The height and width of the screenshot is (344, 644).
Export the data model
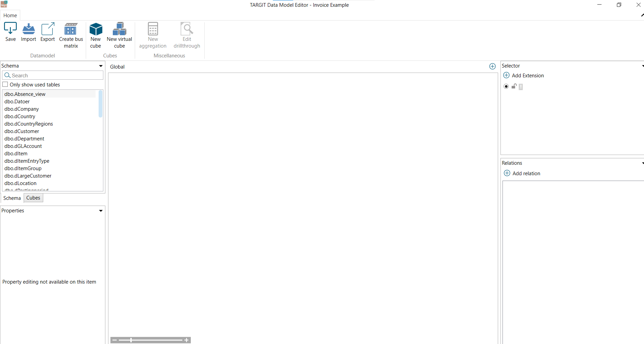click(x=48, y=32)
